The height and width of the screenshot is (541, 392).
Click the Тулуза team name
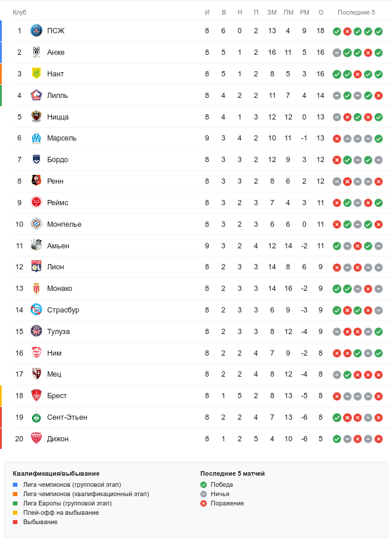[58, 332]
